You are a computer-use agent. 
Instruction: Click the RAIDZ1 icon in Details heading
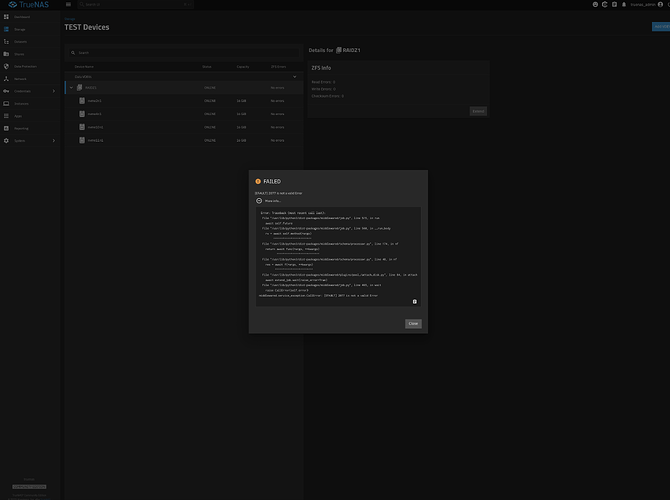[339, 50]
